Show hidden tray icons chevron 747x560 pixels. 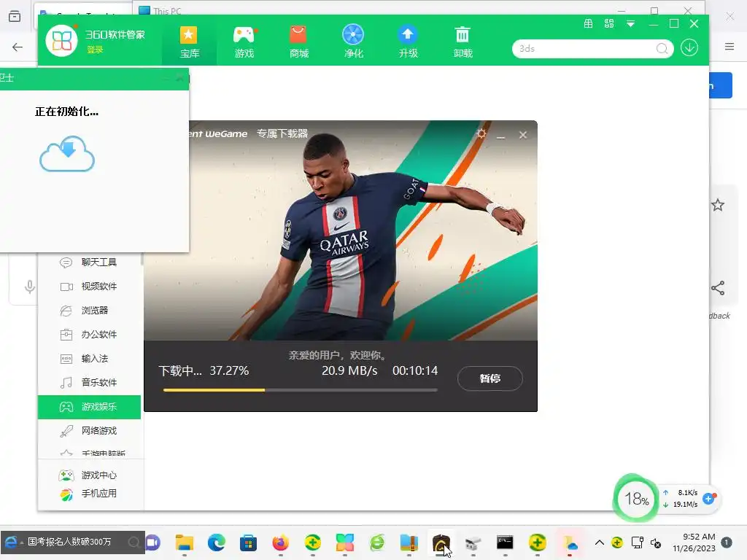tap(600, 542)
